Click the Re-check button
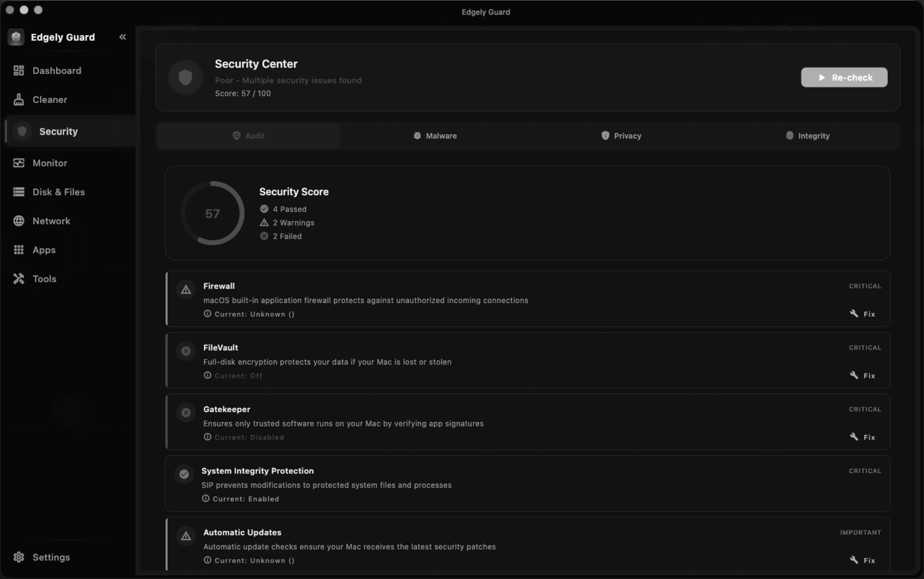The width and height of the screenshot is (924, 579). pyautogui.click(x=844, y=77)
